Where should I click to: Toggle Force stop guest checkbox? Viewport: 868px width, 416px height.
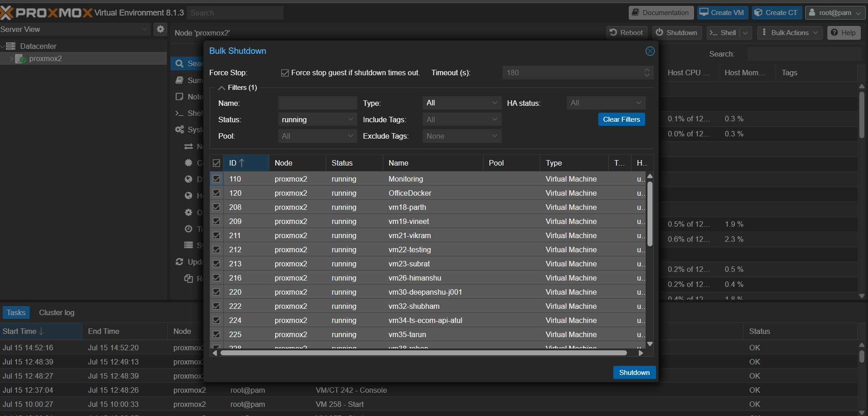(285, 73)
